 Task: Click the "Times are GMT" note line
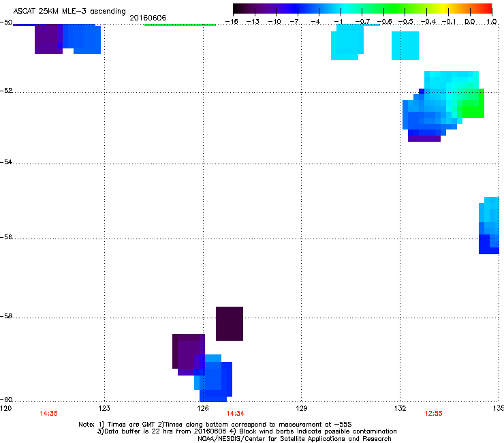pos(215,425)
